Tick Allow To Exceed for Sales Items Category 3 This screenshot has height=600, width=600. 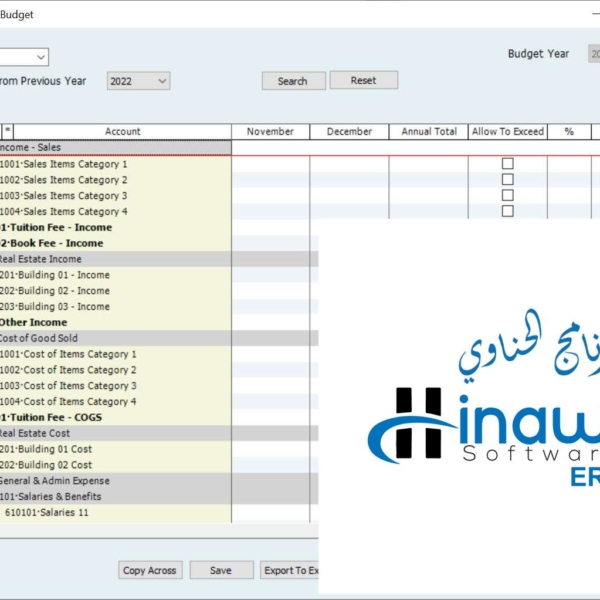click(507, 196)
